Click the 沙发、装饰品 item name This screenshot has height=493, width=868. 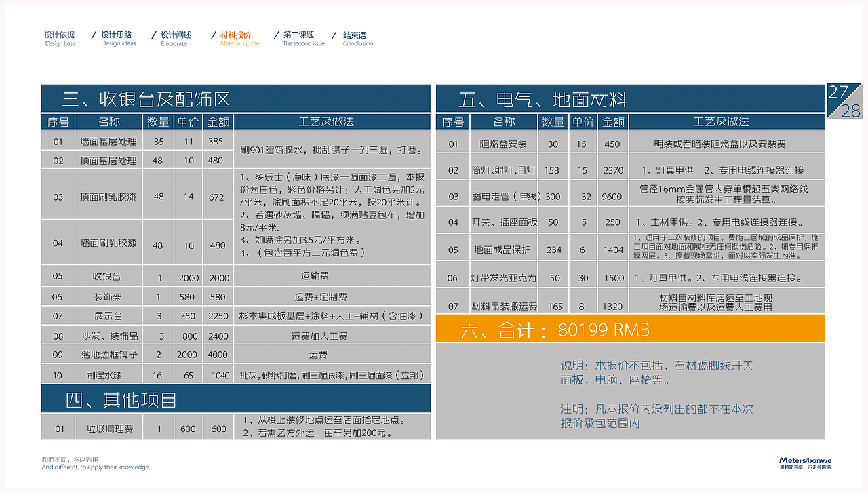(108, 336)
